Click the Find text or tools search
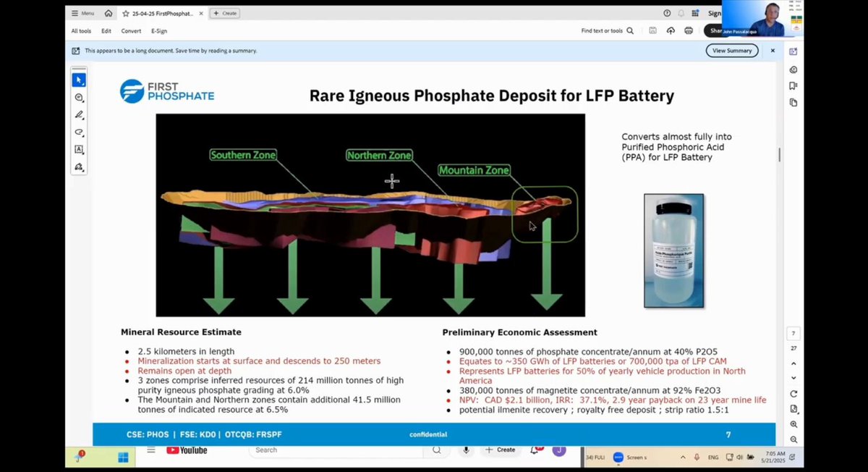 (x=608, y=31)
